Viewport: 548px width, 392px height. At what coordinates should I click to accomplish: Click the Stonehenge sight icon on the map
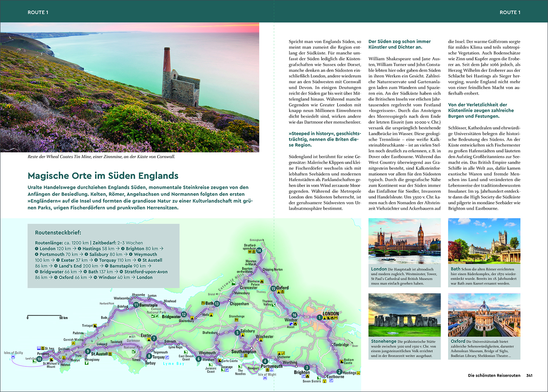[236, 320]
